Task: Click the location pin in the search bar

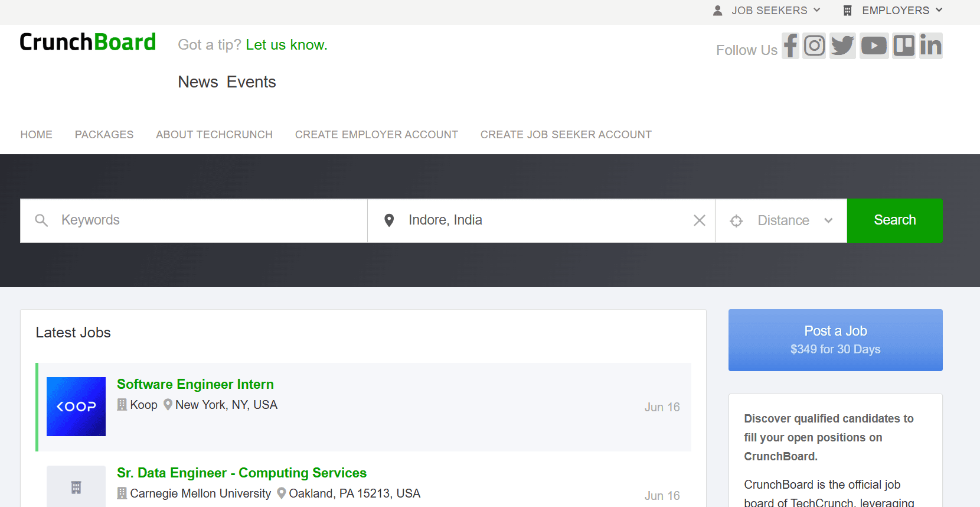Action: pyautogui.click(x=389, y=220)
